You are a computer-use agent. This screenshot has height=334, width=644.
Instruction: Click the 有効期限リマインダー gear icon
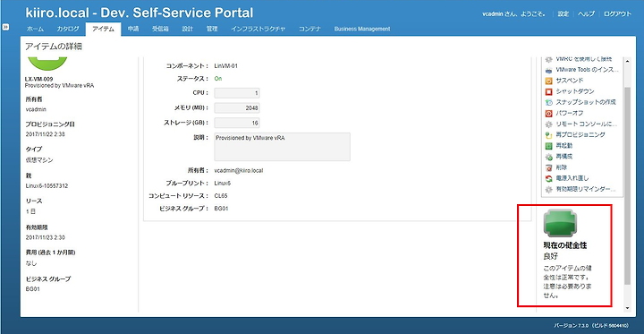[x=548, y=190]
